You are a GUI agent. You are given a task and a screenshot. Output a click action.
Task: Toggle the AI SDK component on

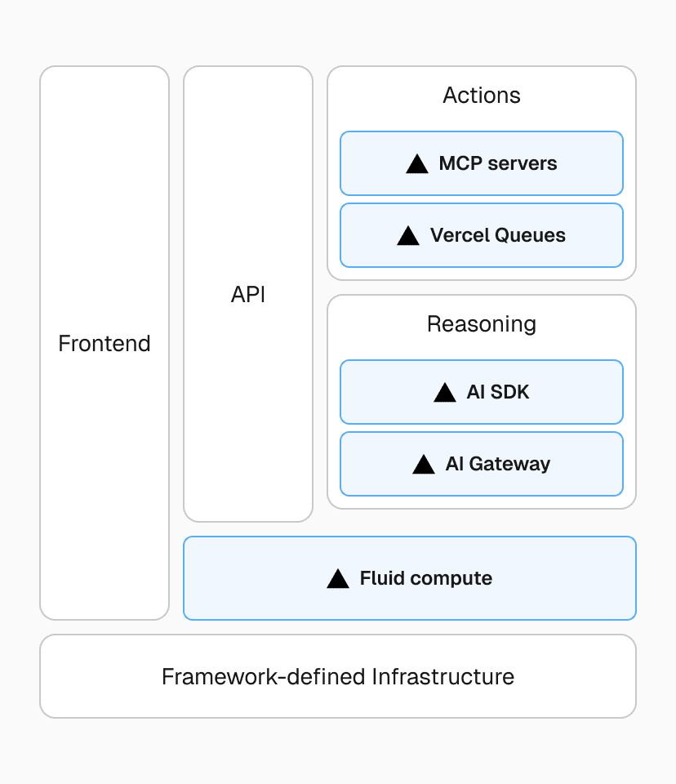pos(481,392)
